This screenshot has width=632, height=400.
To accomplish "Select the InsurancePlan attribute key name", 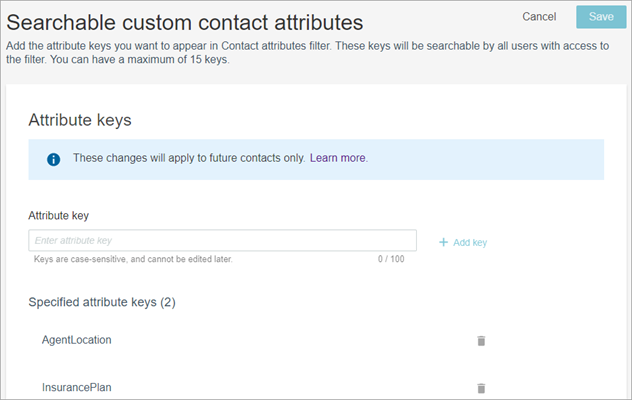I will 76,388.
